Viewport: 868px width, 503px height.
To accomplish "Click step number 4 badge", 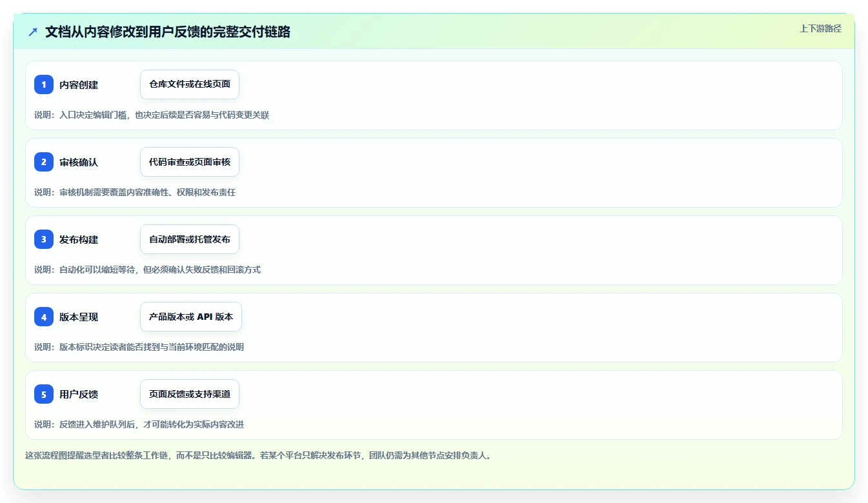I will (x=44, y=317).
